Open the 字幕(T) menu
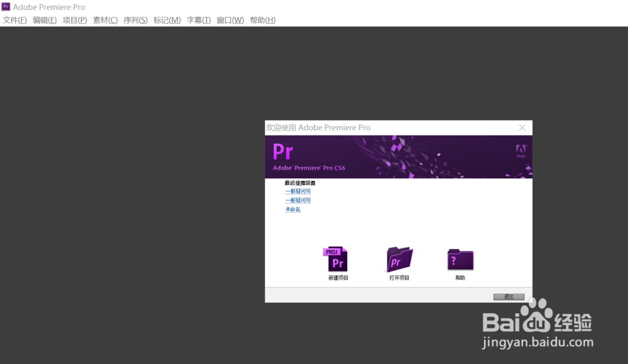The height and width of the screenshot is (364, 628). pyautogui.click(x=198, y=20)
